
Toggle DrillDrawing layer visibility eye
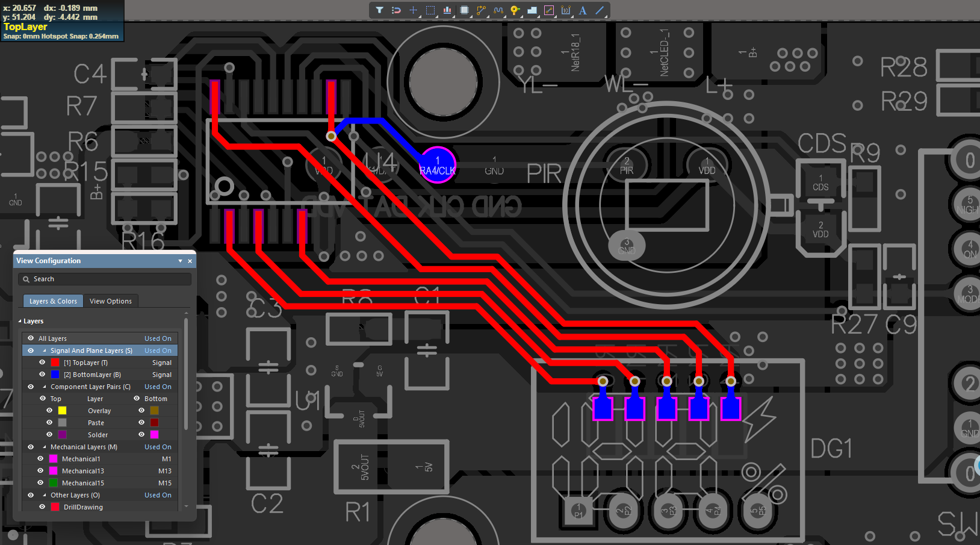click(x=42, y=507)
